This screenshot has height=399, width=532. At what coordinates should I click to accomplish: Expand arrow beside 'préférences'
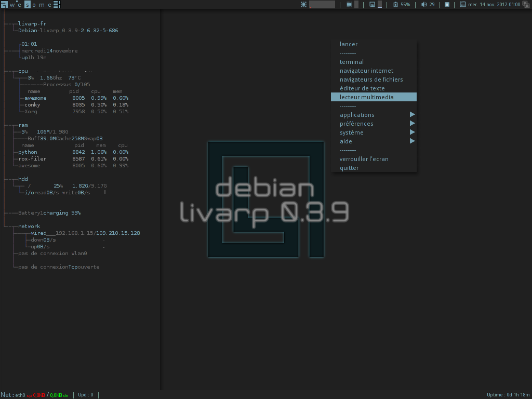tap(412, 123)
